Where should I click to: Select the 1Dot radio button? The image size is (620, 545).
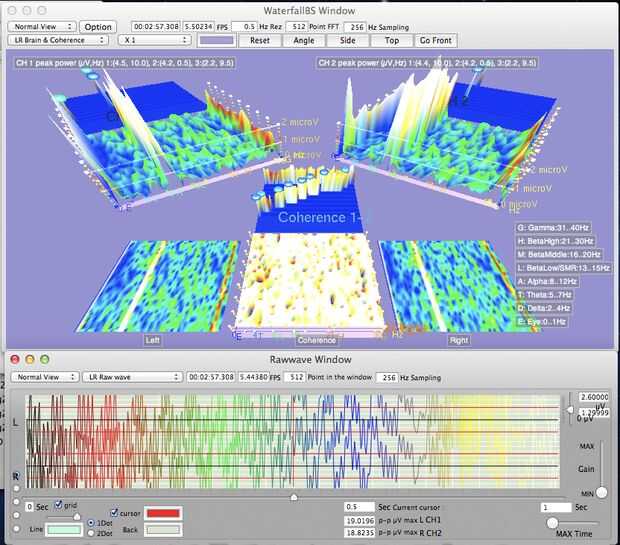pos(91,523)
